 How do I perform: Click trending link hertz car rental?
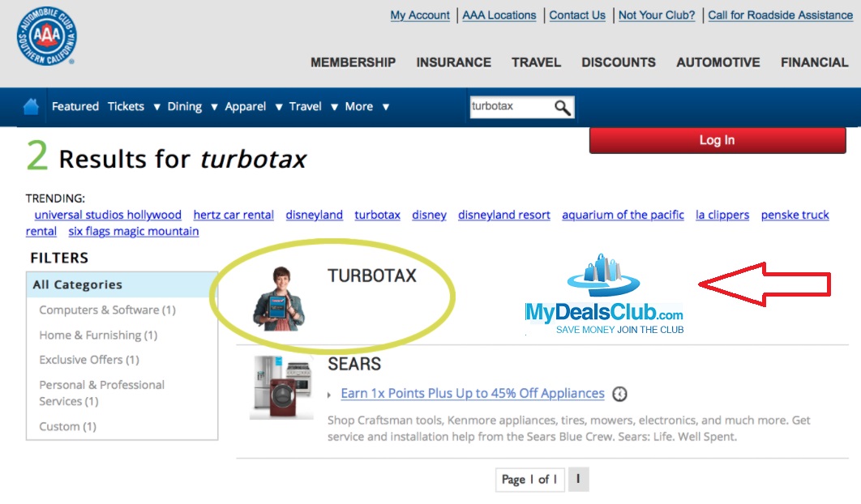pos(233,215)
